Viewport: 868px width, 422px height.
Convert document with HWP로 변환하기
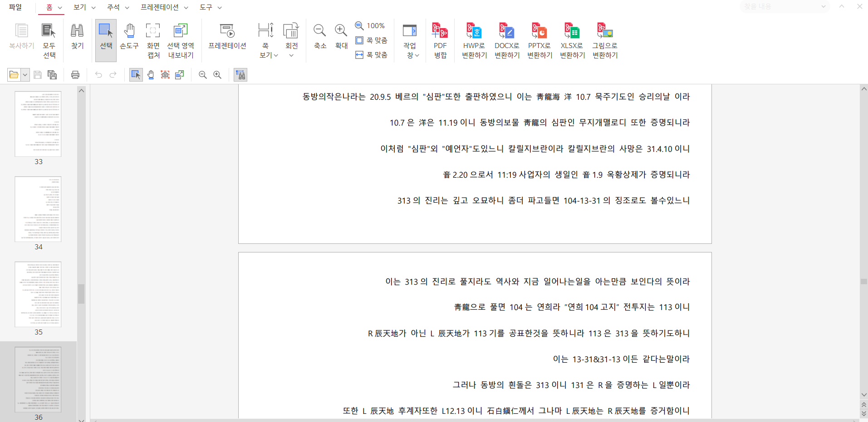click(474, 40)
